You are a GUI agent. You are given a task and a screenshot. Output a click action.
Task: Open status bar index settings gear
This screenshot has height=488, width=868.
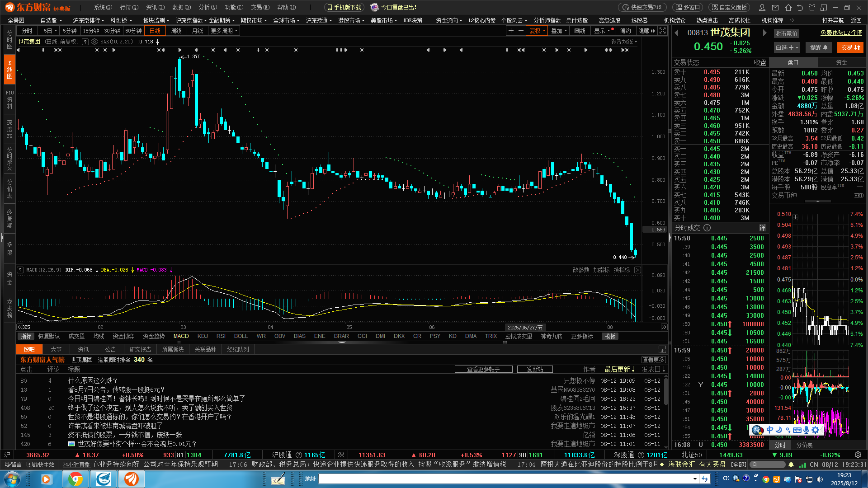click(858, 455)
